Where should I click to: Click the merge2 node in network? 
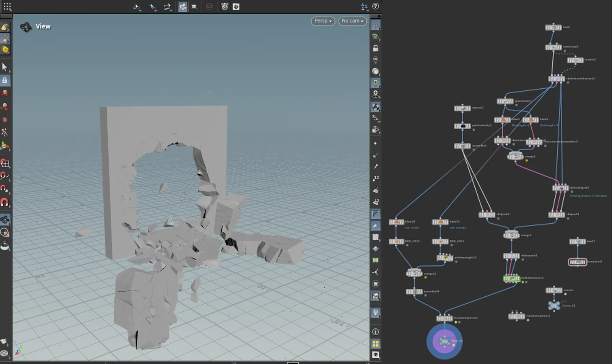tap(515, 156)
